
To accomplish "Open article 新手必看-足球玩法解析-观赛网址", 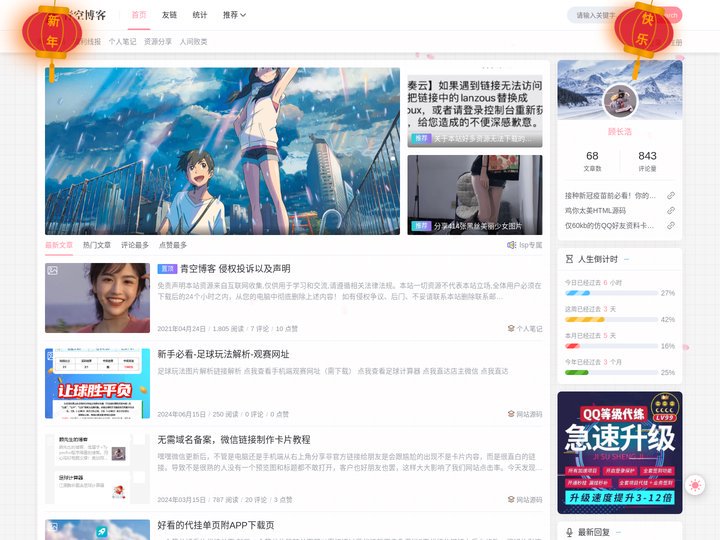I will (223, 354).
